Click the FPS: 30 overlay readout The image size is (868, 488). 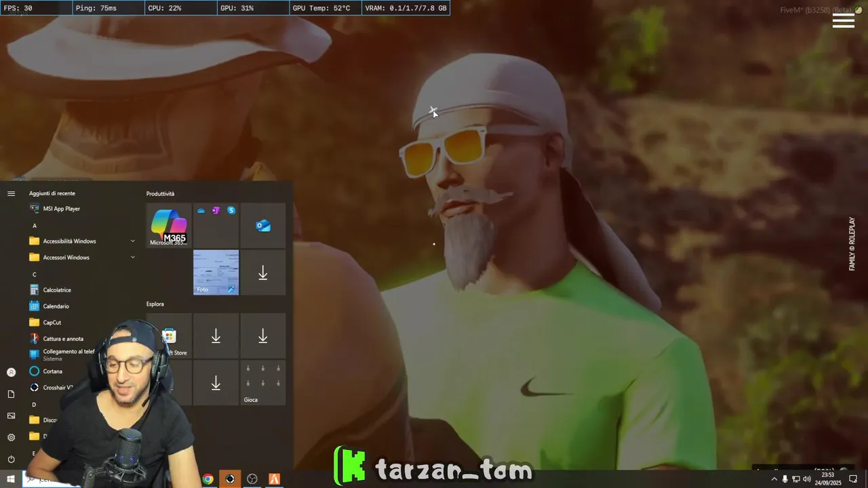coord(36,8)
